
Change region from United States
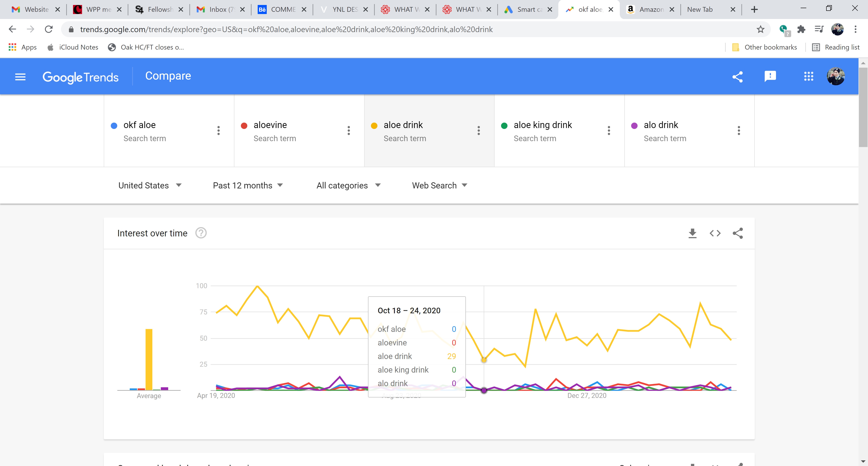(150, 185)
